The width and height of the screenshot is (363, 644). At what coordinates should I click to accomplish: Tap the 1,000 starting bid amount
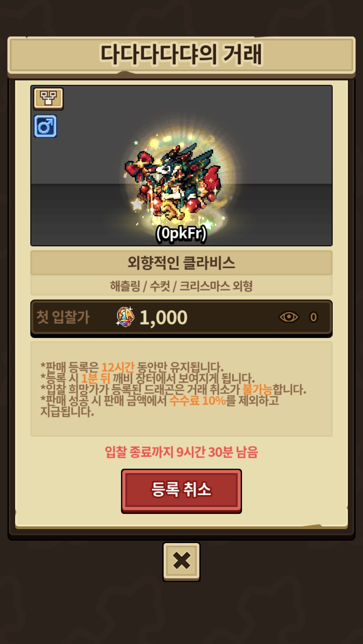click(164, 318)
